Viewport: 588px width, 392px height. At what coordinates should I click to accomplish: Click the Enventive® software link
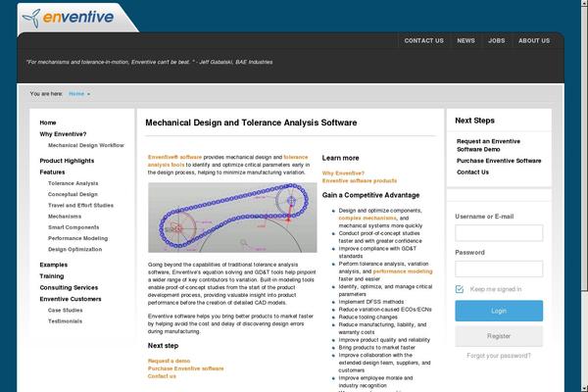(x=174, y=157)
